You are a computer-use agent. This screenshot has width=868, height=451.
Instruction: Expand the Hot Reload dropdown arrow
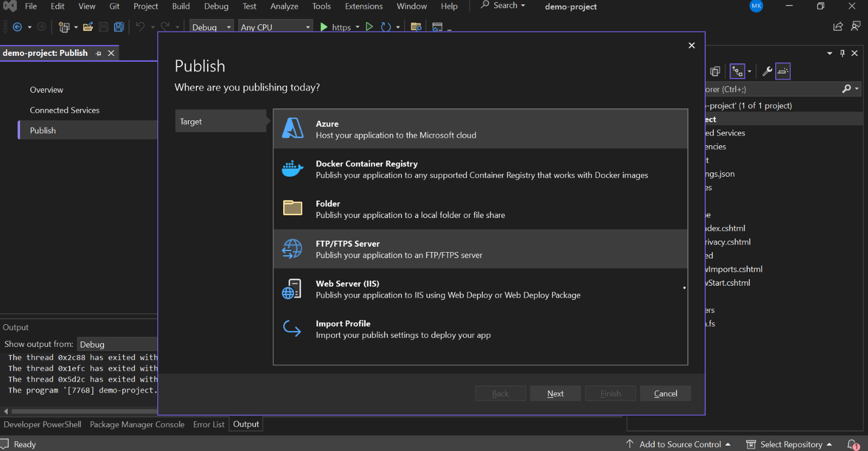[398, 27]
